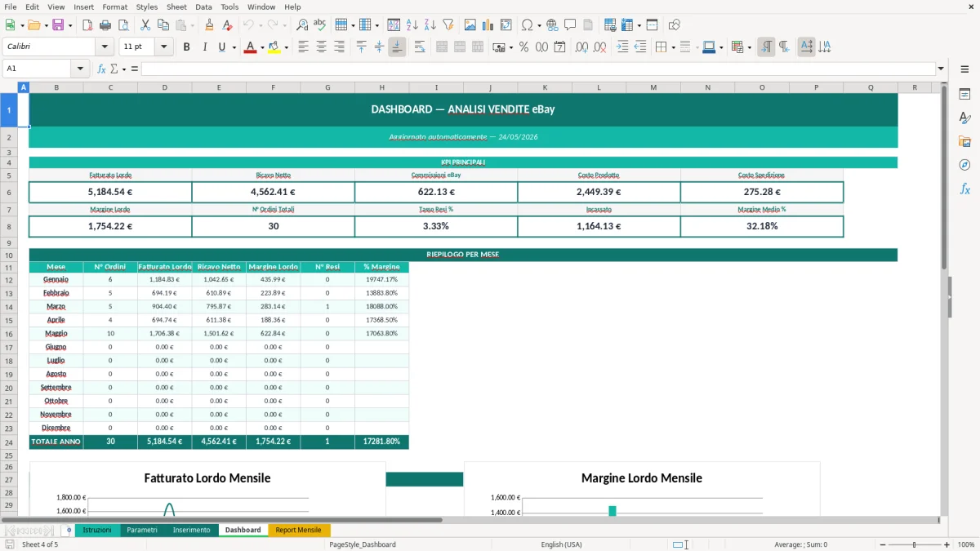Click the Insert Comment icon
Viewport: 980px width, 551px height.
(x=570, y=25)
